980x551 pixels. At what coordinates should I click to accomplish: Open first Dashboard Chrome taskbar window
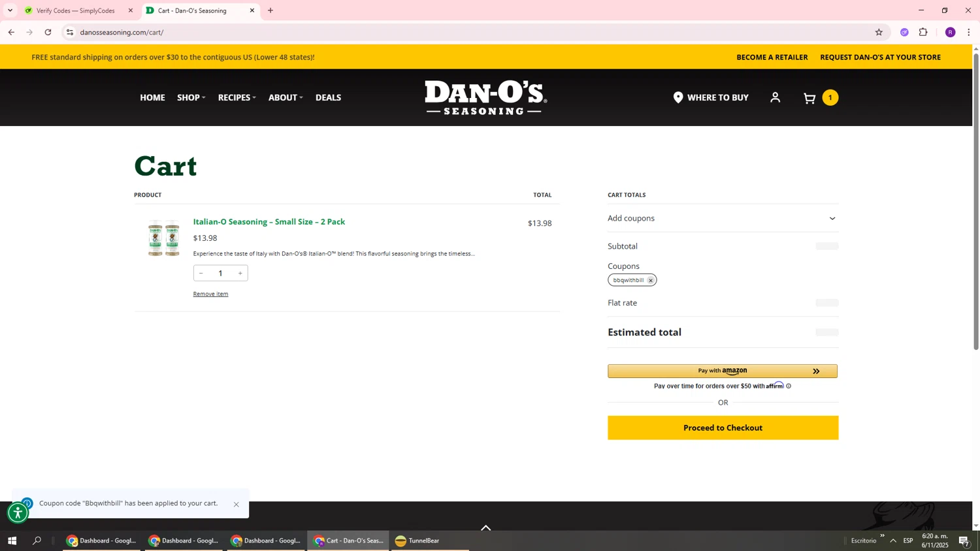click(x=101, y=541)
